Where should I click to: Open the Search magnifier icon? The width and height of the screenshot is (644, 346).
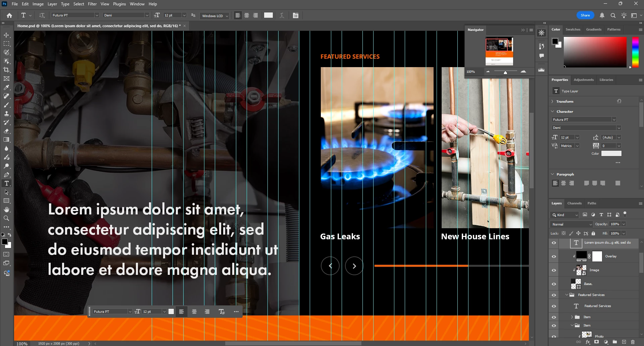(x=613, y=15)
